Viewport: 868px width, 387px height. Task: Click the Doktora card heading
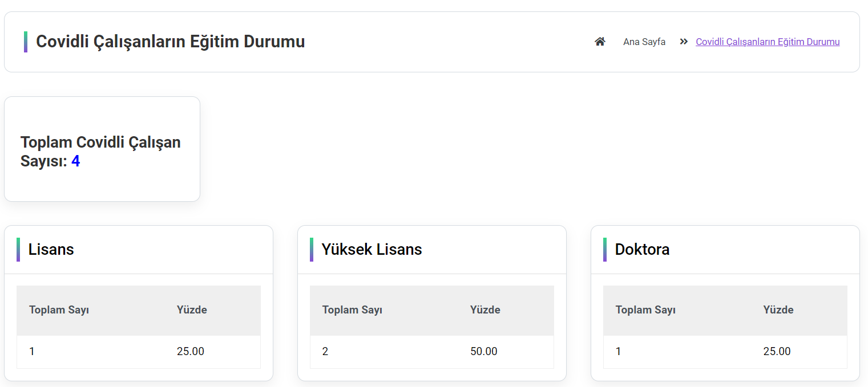[641, 249]
